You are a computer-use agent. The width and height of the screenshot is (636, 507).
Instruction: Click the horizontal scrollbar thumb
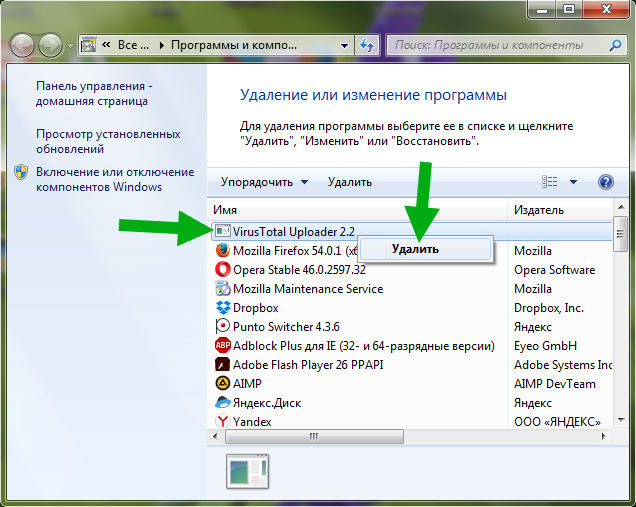pyautogui.click(x=314, y=436)
